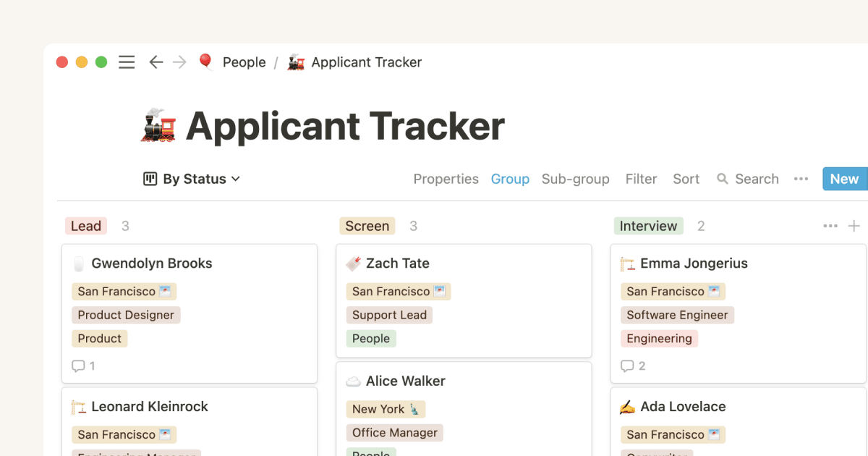Navigate to People via the breadcrumb
The width and height of the screenshot is (868, 456).
[x=244, y=62]
